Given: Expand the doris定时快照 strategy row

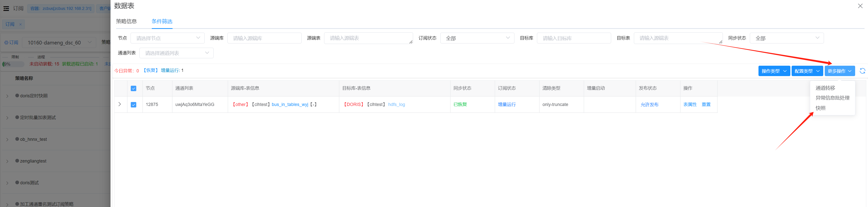Looking at the screenshot, I should (x=7, y=96).
